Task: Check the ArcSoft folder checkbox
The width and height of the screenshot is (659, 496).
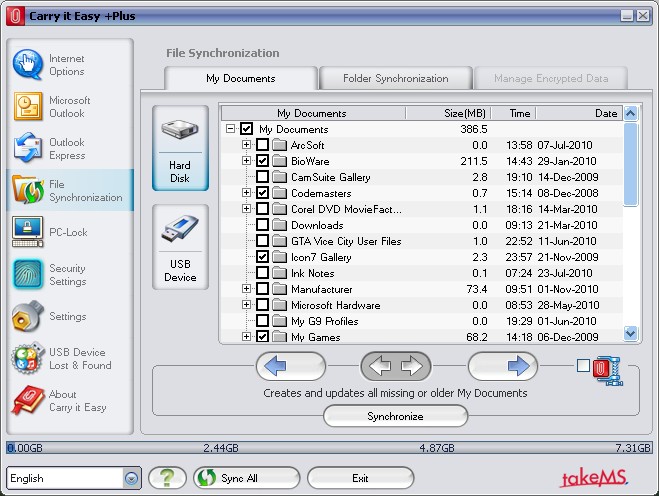Action: (x=263, y=145)
